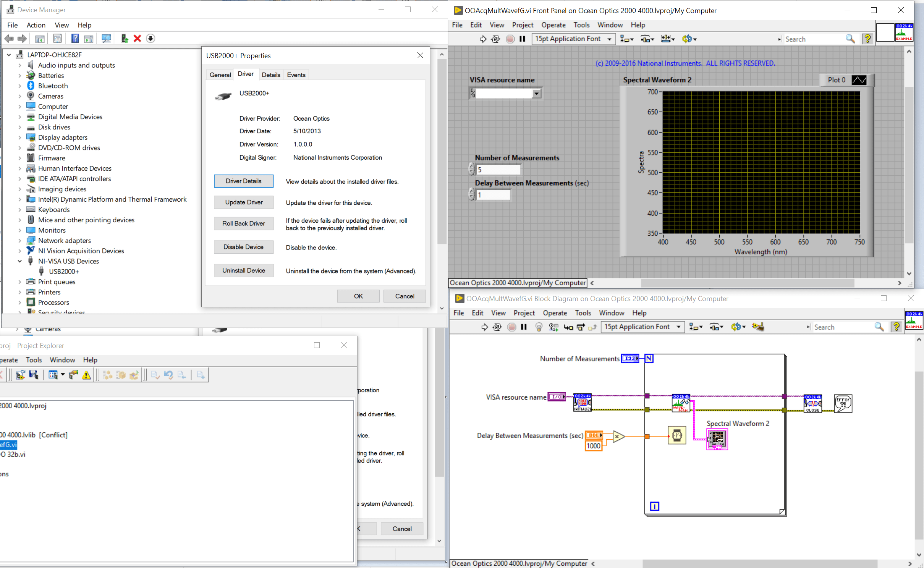
Task: Click Pause in Block Diagram toolbar
Action: coord(524,327)
